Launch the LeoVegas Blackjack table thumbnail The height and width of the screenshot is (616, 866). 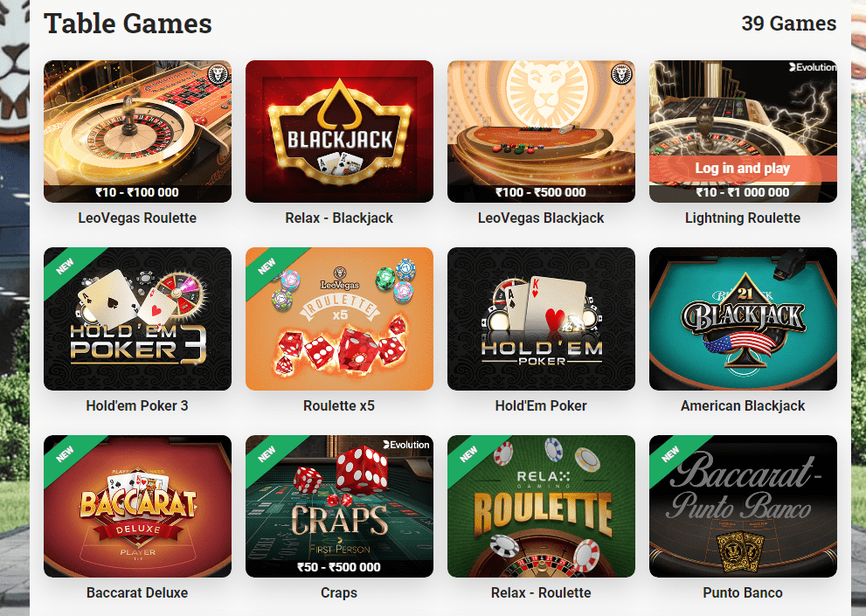pos(541,131)
